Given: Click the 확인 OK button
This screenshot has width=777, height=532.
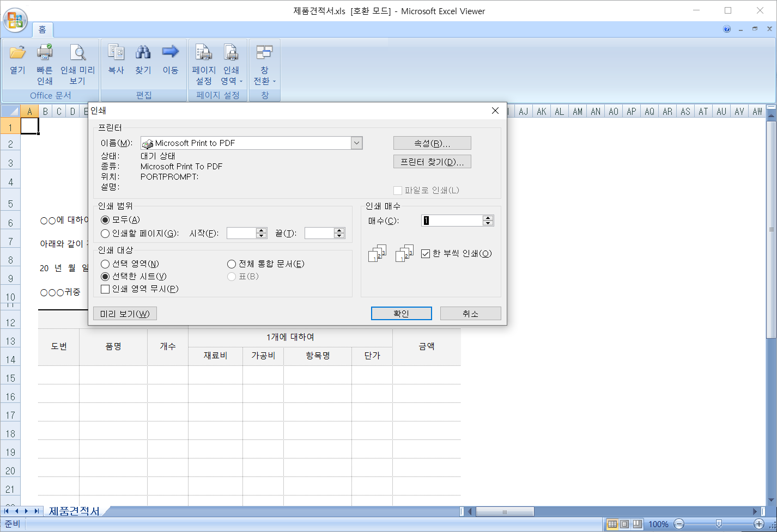Looking at the screenshot, I should click(x=402, y=314).
